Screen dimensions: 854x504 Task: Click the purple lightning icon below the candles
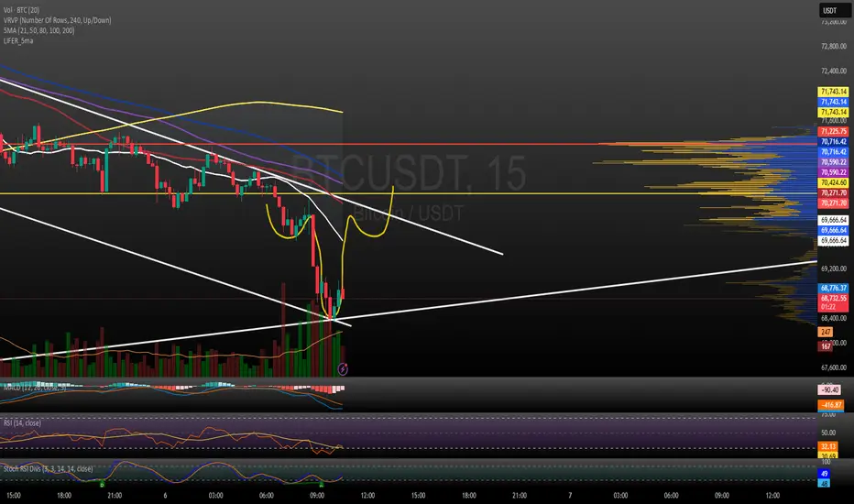343,369
